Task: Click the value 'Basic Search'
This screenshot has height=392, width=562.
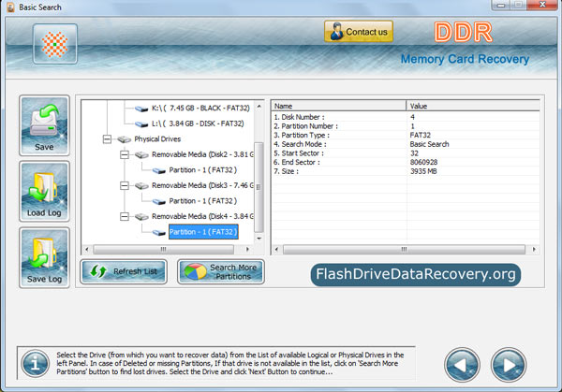Action: 429,144
